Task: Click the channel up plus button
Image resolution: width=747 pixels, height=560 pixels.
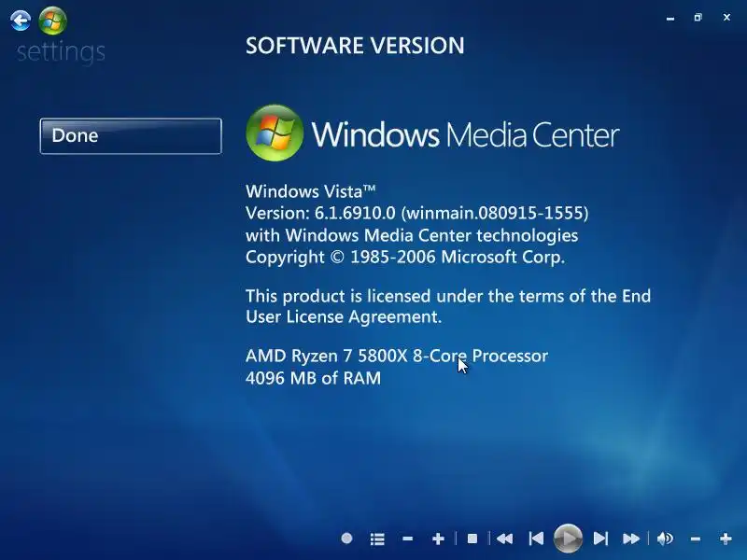Action: (438, 539)
